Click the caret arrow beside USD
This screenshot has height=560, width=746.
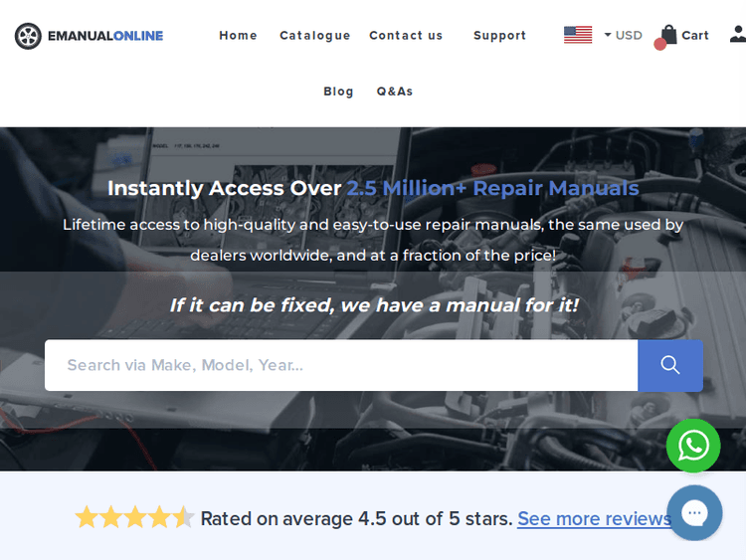(x=608, y=35)
